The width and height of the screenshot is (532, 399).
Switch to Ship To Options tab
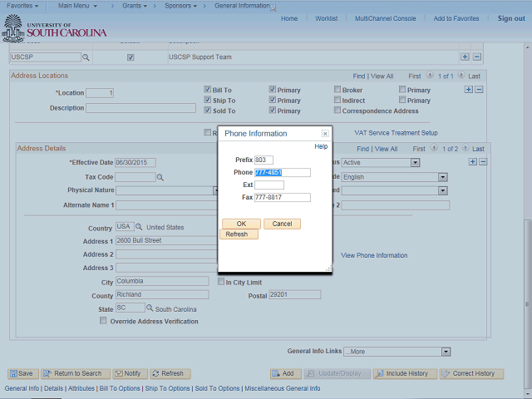(x=167, y=388)
